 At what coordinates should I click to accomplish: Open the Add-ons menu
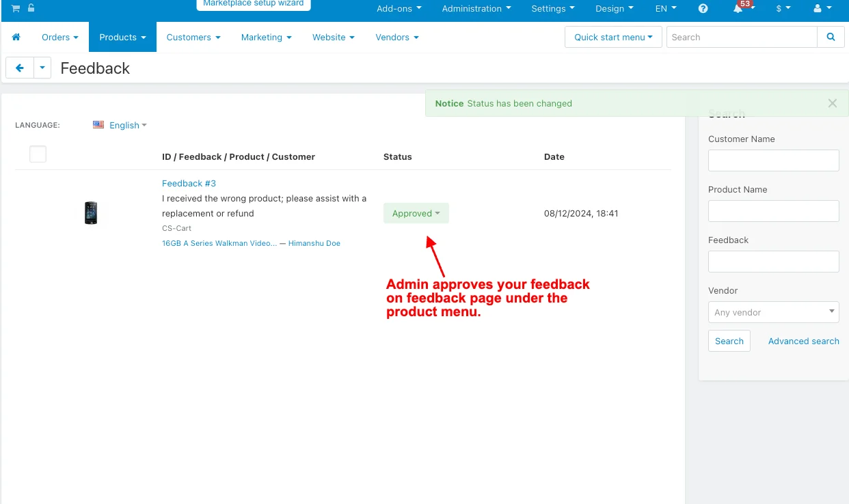399,9
